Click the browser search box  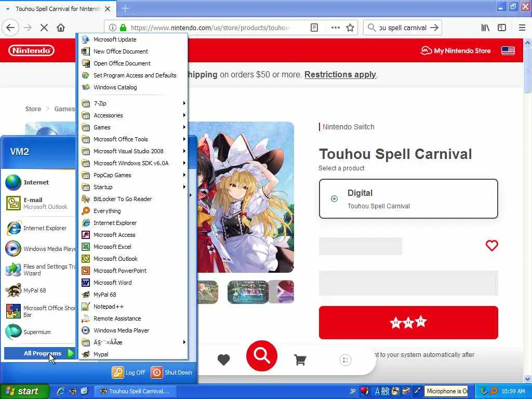click(403, 28)
